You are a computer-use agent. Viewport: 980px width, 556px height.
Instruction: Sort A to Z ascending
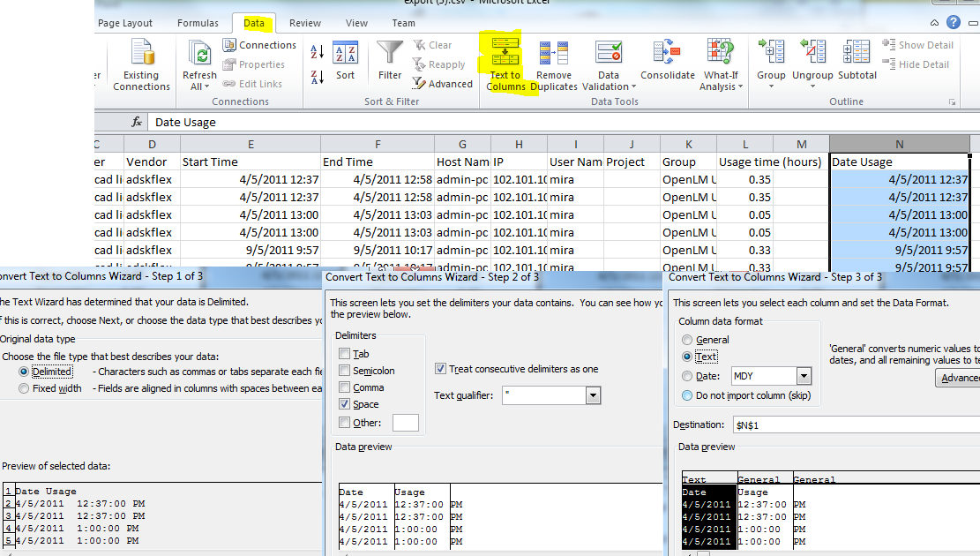(x=317, y=53)
